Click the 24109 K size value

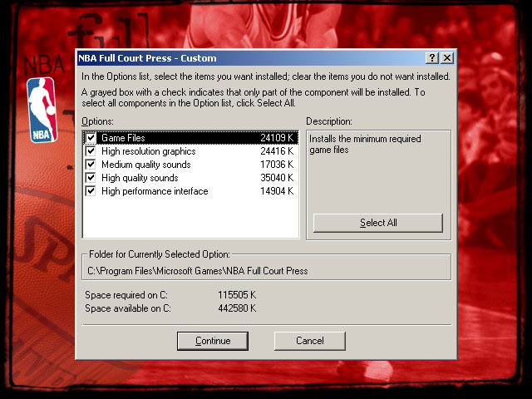[277, 138]
